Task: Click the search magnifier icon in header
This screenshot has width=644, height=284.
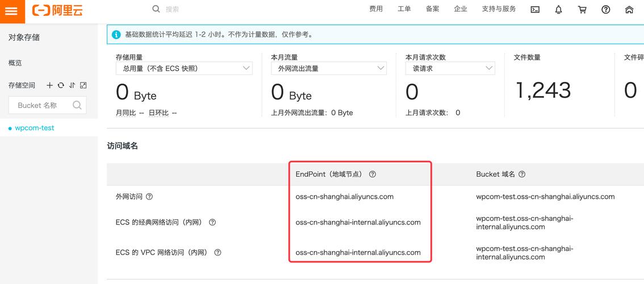Action: [x=156, y=9]
